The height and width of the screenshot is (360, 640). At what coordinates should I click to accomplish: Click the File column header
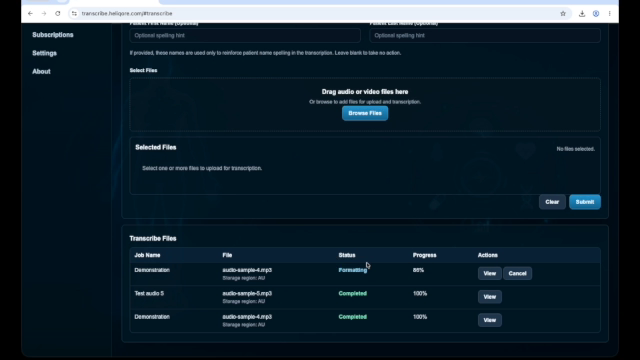(x=227, y=255)
